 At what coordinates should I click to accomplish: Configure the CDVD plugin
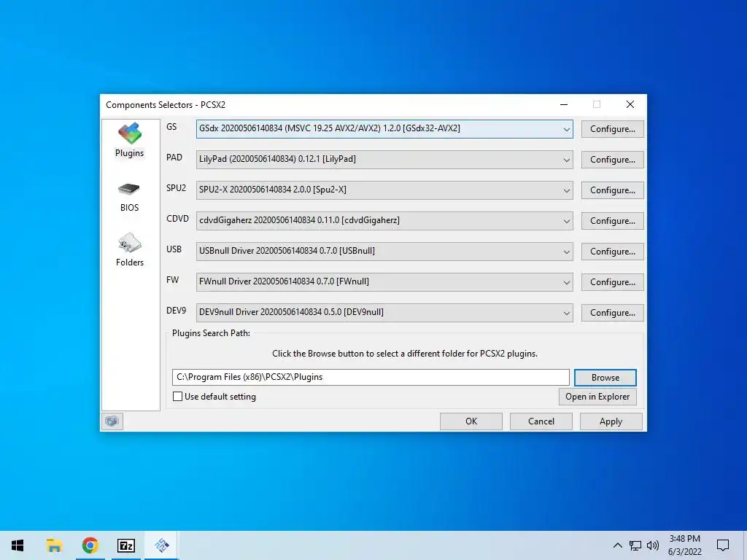tap(612, 220)
